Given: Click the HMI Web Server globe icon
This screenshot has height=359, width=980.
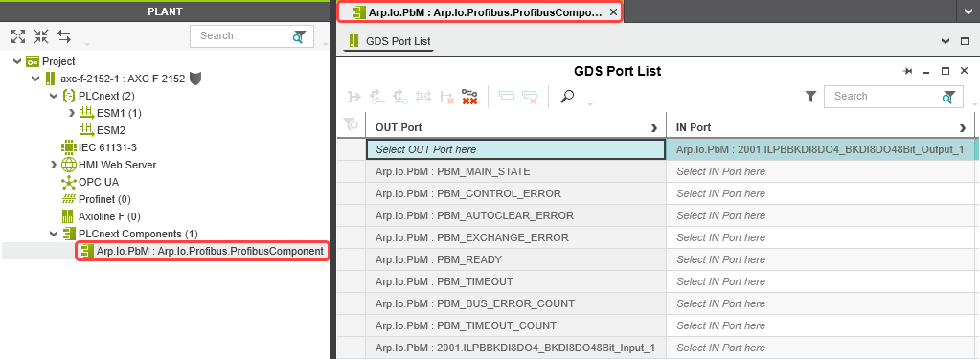Looking at the screenshot, I should 69,165.
